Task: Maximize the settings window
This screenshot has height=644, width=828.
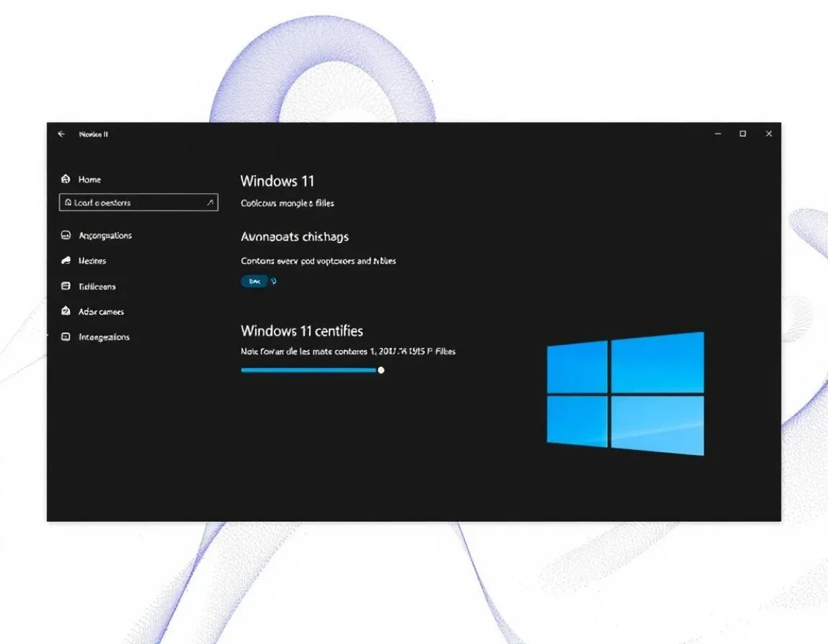Action: coord(743,134)
